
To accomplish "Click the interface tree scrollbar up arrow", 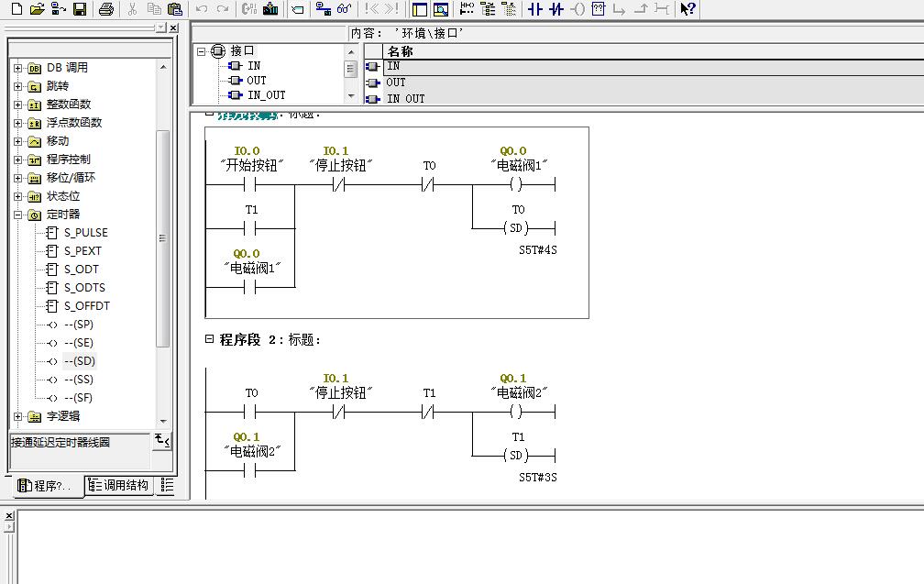I will coord(351,52).
